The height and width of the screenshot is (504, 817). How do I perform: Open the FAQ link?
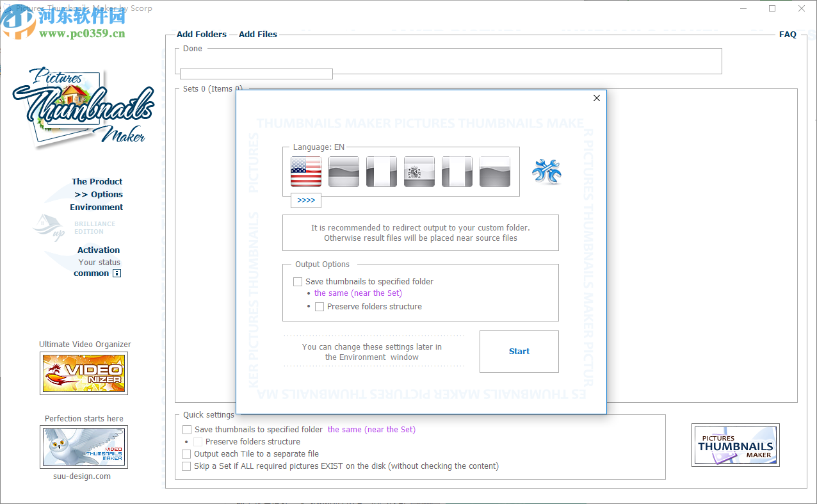(788, 35)
